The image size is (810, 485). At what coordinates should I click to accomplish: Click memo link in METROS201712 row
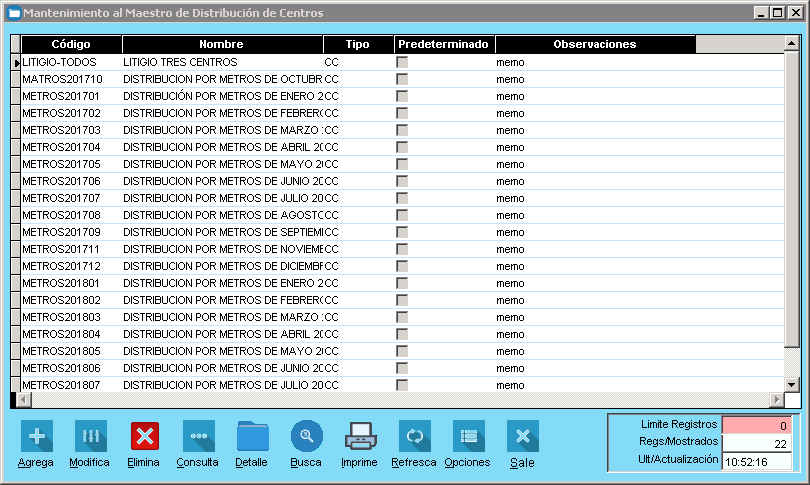coord(510,266)
